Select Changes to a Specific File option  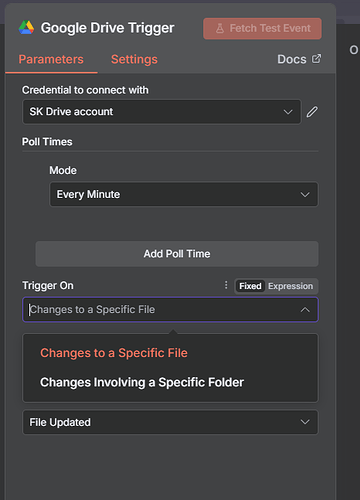point(114,353)
